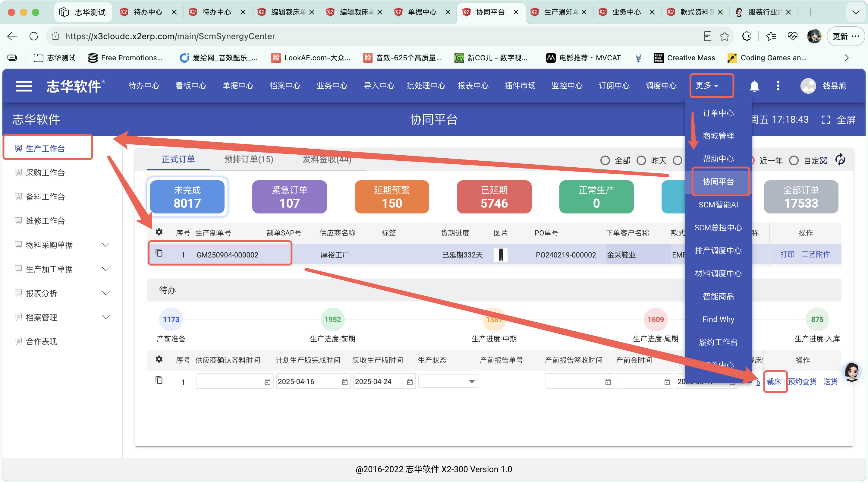Click copy icon in 待办 table row 1

point(159,380)
